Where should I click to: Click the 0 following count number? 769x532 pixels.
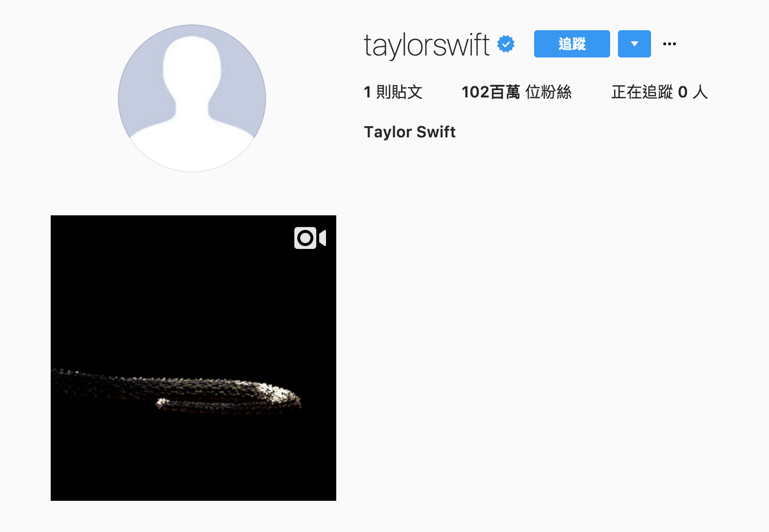point(683,92)
